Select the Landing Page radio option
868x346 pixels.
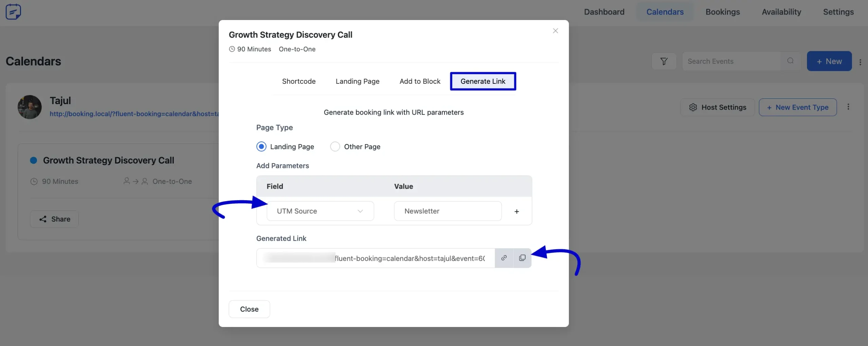pos(261,147)
